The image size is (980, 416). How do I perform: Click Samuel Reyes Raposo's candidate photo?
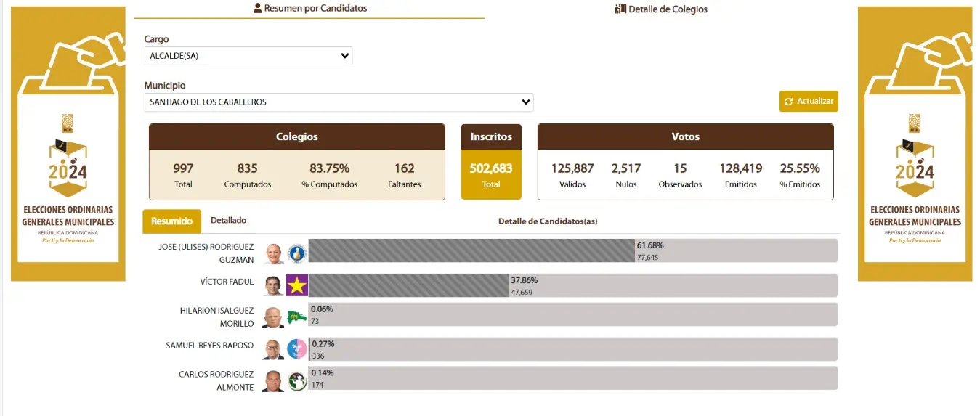[x=274, y=349]
